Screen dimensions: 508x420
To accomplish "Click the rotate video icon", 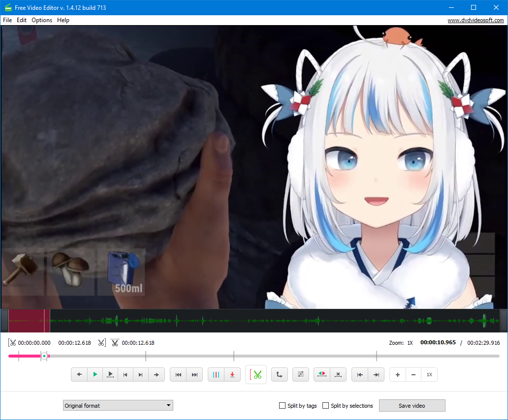I will [279, 375].
